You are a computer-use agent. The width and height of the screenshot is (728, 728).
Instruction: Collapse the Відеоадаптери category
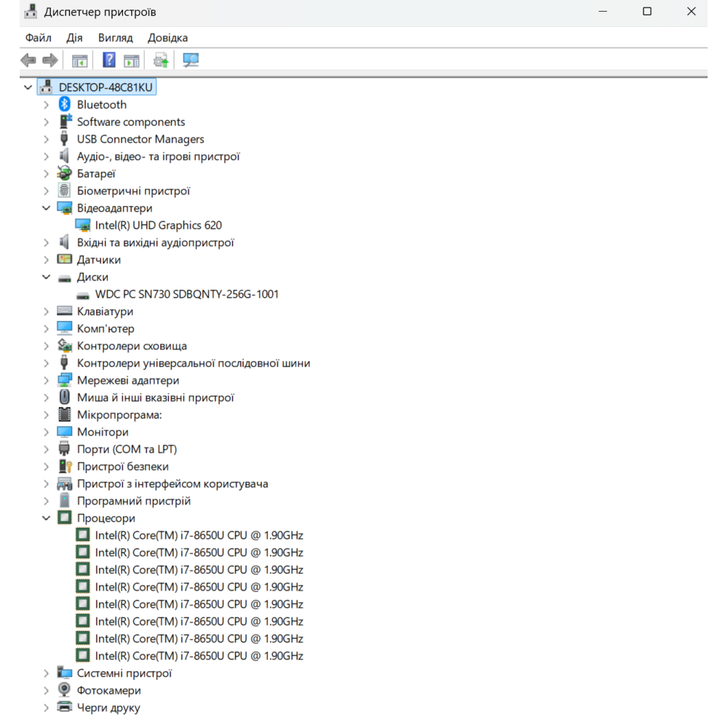tap(47, 208)
